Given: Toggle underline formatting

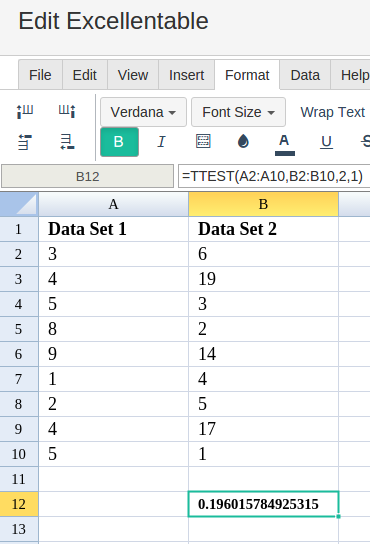Looking at the screenshot, I should pyautogui.click(x=326, y=142).
